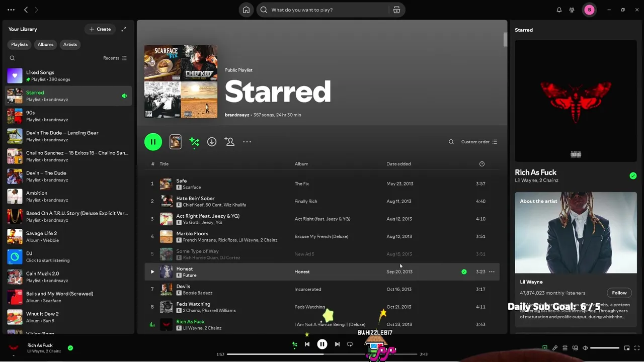Search within the playlist tracks
Image resolution: width=644 pixels, height=362 pixels.
(x=451, y=142)
